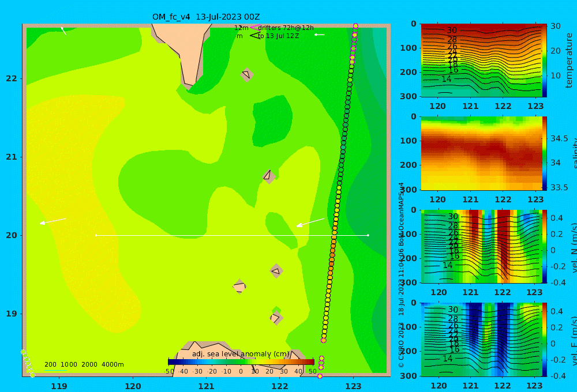Click latitude label 22 on the main map

(x=12, y=78)
